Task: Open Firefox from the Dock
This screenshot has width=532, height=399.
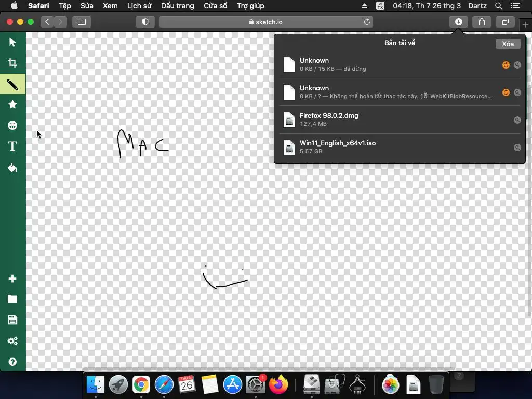Action: pyautogui.click(x=278, y=384)
